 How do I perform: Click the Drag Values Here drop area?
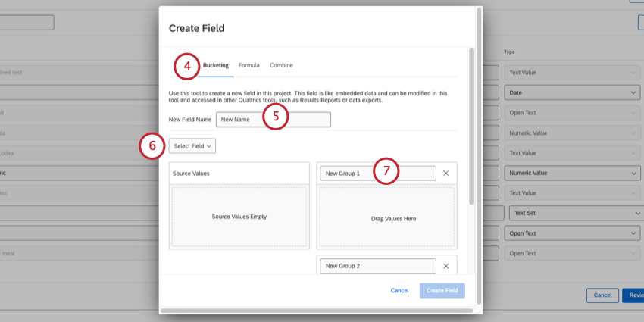(x=387, y=218)
